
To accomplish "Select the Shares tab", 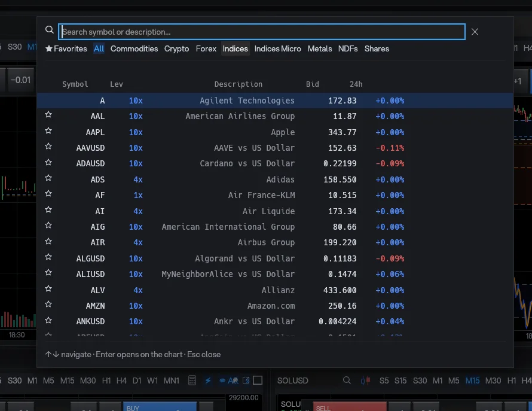I will [x=377, y=49].
